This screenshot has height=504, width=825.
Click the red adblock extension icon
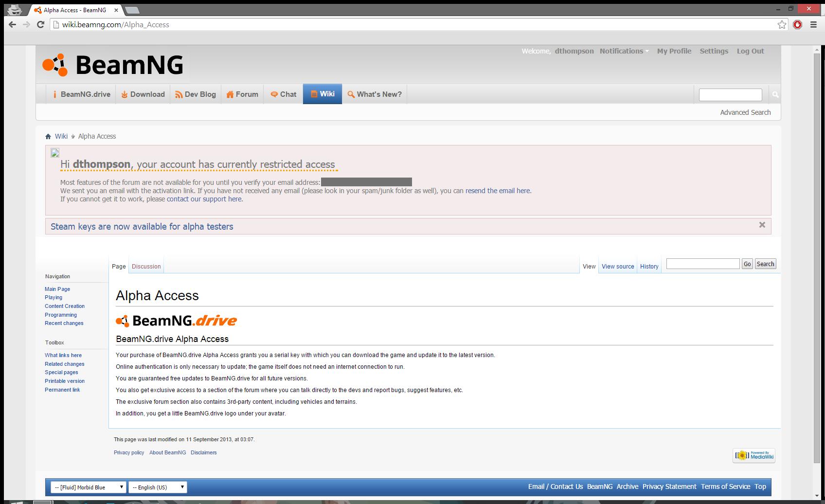tap(797, 24)
